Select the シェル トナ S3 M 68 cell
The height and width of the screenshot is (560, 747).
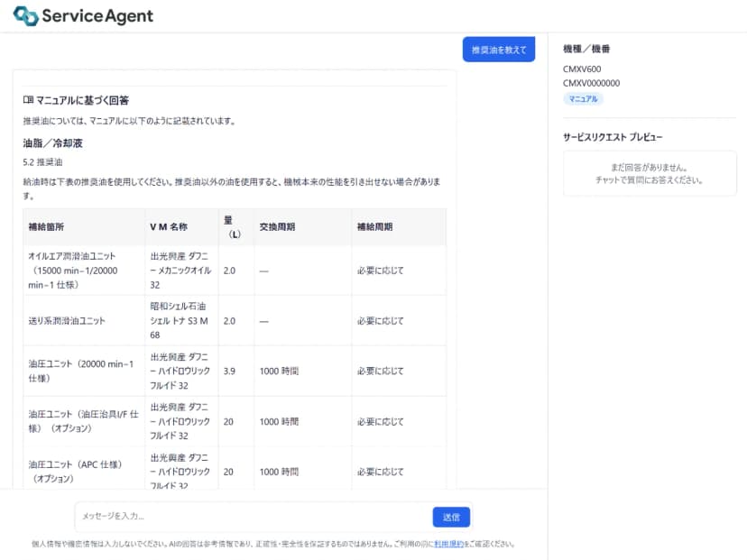(181, 320)
